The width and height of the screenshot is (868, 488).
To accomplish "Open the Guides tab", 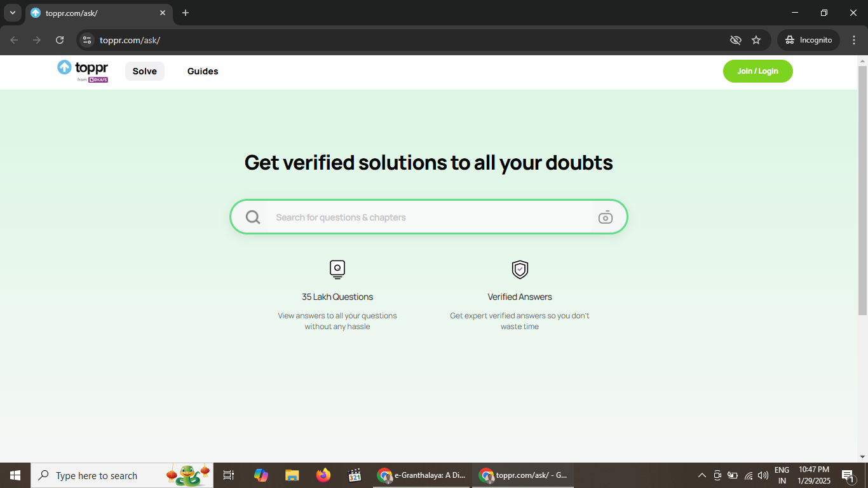I will (203, 71).
